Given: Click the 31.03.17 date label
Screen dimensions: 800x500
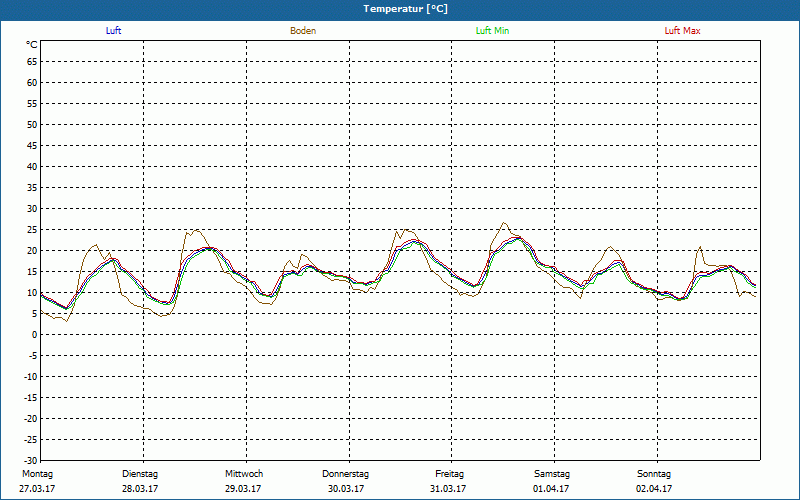Looking at the screenshot, I should (x=448, y=489).
